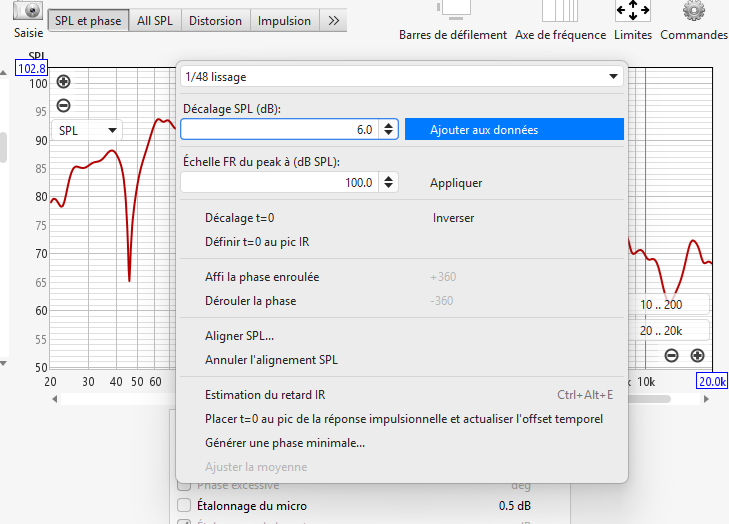This screenshot has width=729, height=524.
Task: Zoom out with the top-left minus icon
Action: [x=64, y=105]
